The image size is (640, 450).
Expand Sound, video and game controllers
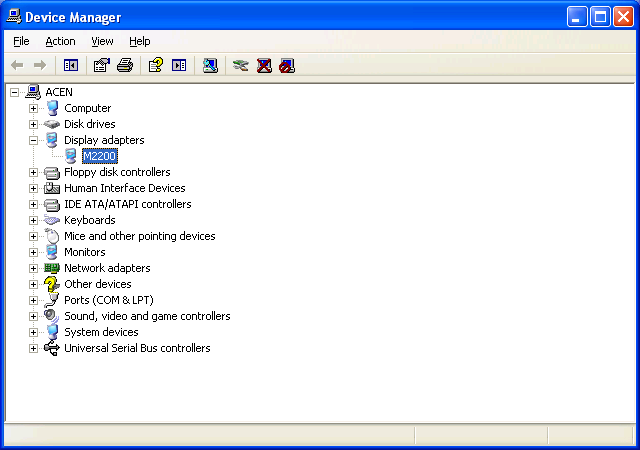tap(33, 316)
